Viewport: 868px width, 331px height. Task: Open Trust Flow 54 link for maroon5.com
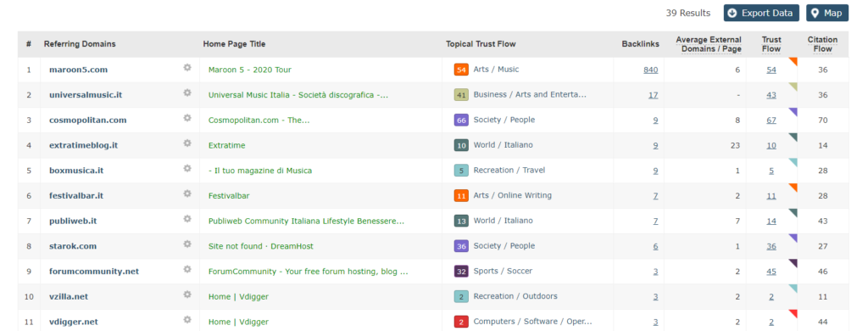coord(771,70)
